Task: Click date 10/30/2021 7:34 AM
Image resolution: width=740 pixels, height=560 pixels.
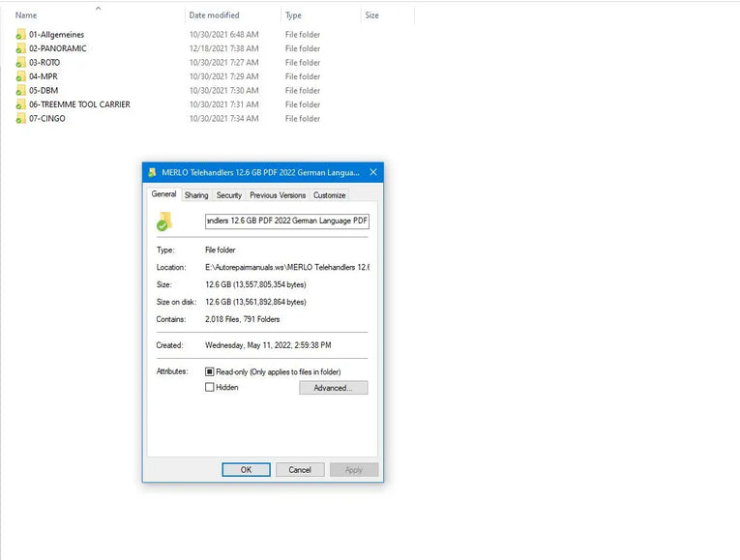Action: 223,118
